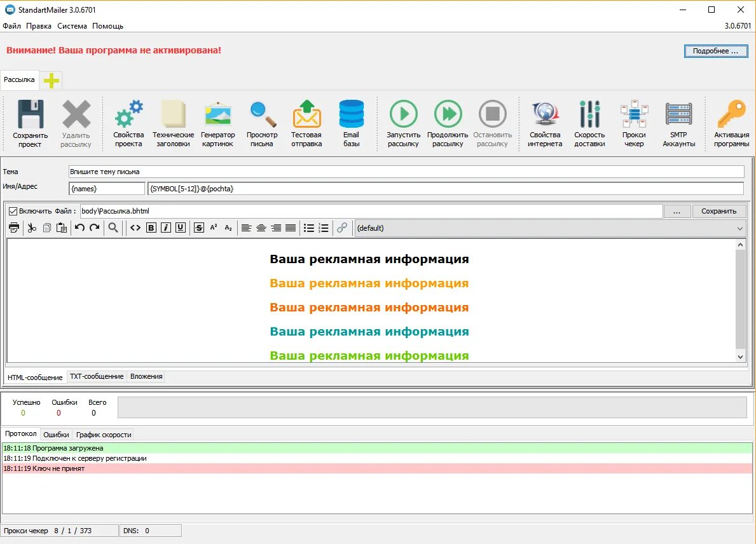Open Email databases icon
The width and height of the screenshot is (756, 544).
tap(352, 114)
